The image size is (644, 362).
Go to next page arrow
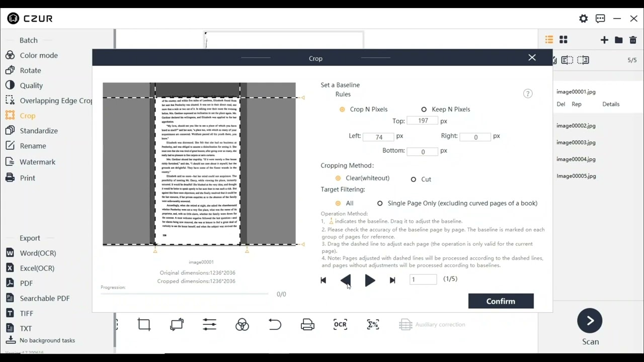click(370, 280)
